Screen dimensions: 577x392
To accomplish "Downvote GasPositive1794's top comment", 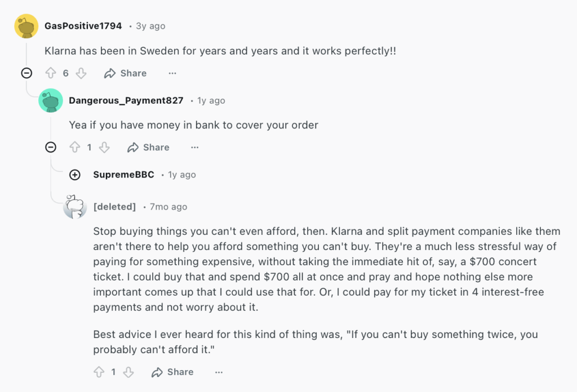I will click(x=81, y=73).
